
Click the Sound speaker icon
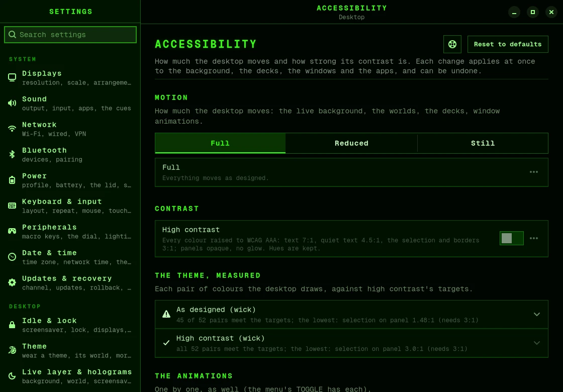tap(12, 104)
